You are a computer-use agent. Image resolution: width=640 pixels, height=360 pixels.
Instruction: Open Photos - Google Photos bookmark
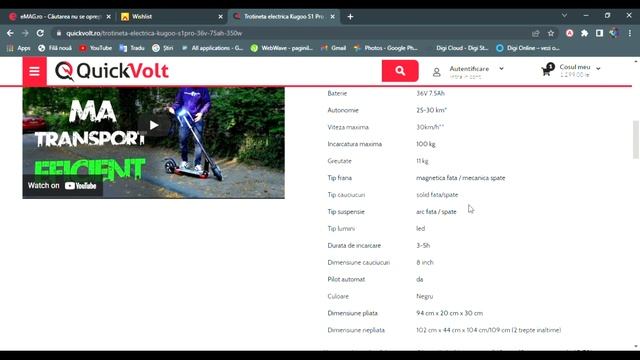386,48
